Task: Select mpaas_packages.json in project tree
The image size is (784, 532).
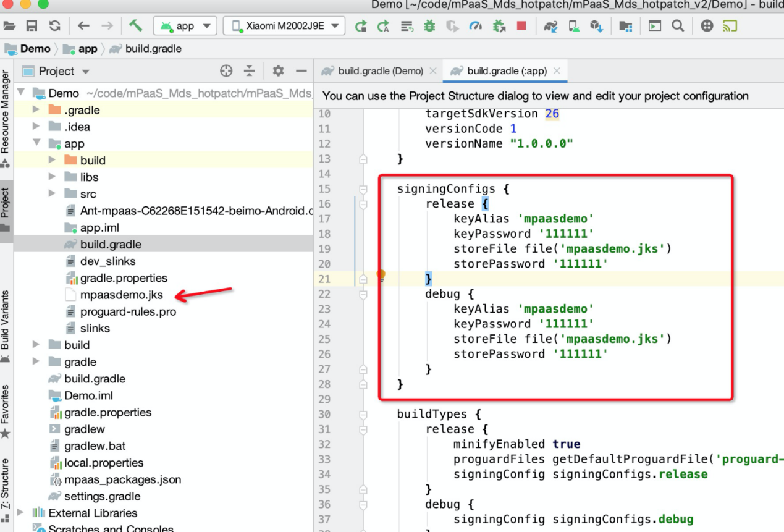Action: tap(122, 479)
